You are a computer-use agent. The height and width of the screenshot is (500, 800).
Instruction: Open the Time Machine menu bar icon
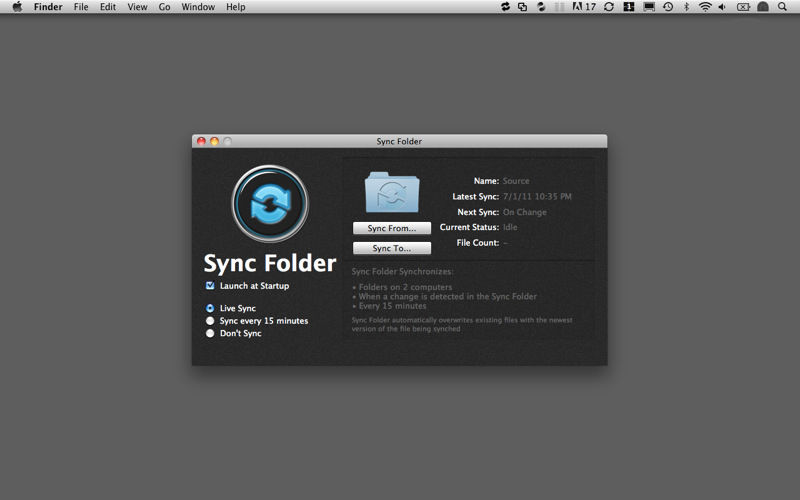point(668,7)
